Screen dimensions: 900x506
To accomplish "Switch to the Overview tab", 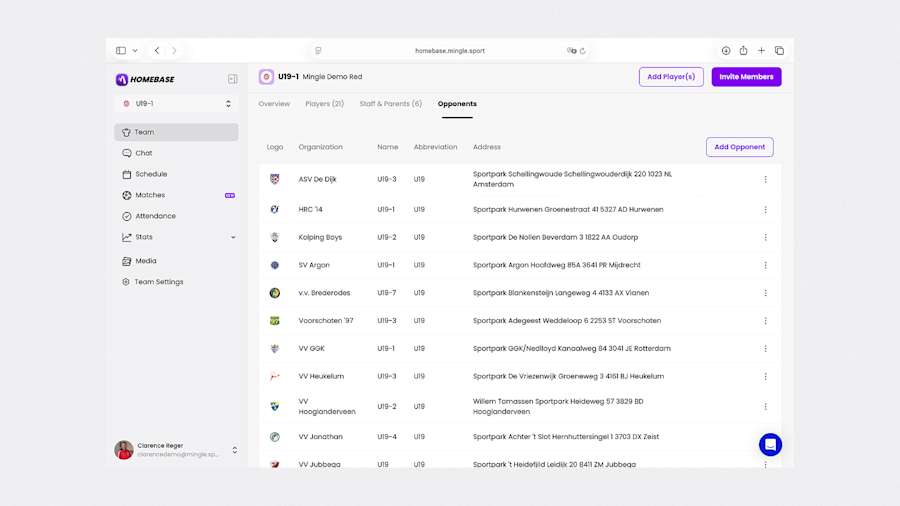I will pyautogui.click(x=274, y=104).
